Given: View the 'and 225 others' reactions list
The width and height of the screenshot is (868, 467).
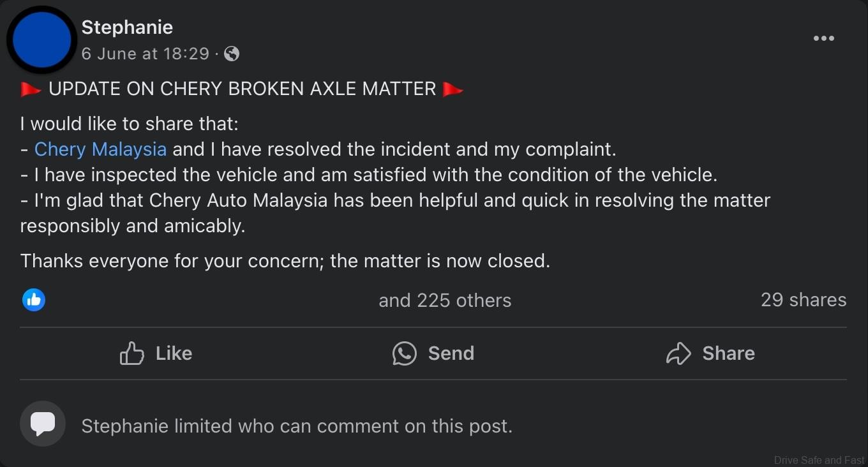Looking at the screenshot, I should tap(445, 300).
